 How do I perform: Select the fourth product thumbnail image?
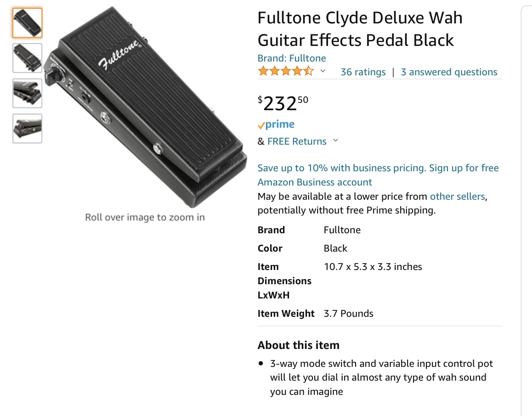[28, 129]
